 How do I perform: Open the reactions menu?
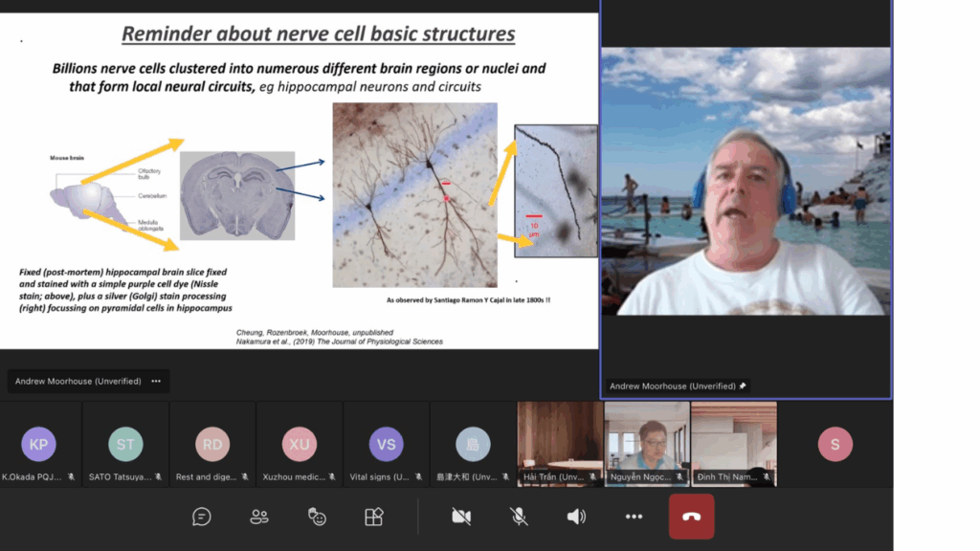pos(317,517)
